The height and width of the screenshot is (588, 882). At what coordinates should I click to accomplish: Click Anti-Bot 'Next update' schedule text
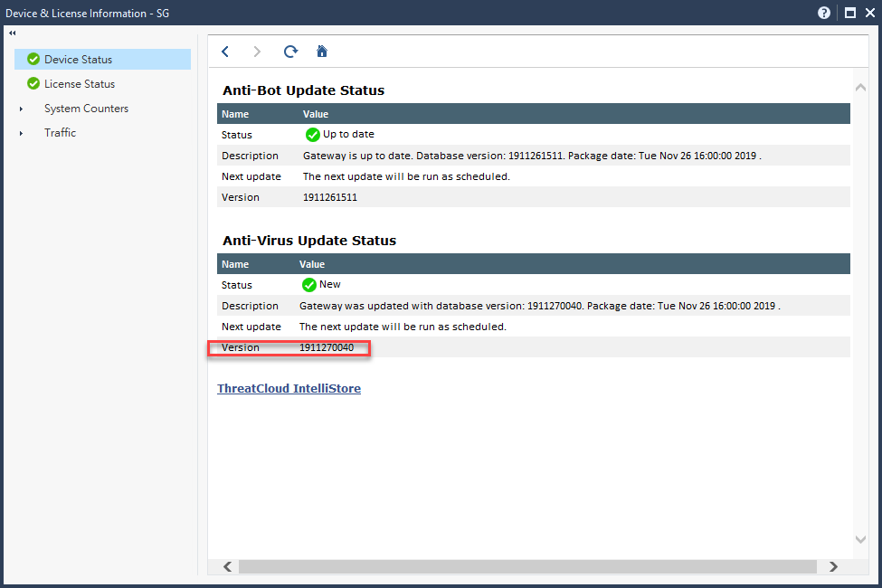click(407, 176)
